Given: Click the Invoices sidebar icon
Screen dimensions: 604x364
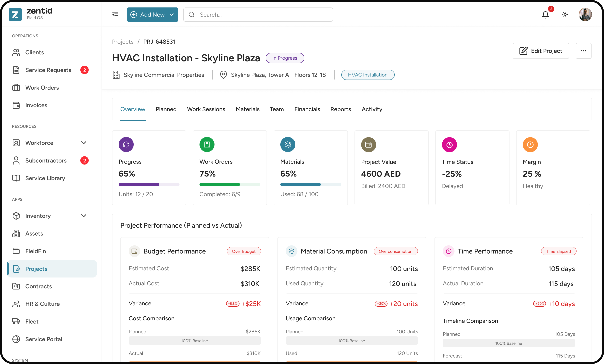Looking at the screenshot, I should [x=16, y=105].
